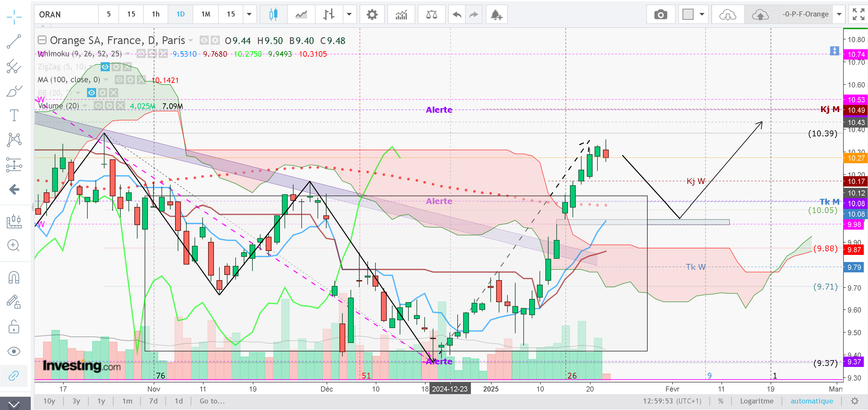Viewport: 868px width, 410px height.
Task: Toggle Ichimoku indicator visibility
Action: 141,54
